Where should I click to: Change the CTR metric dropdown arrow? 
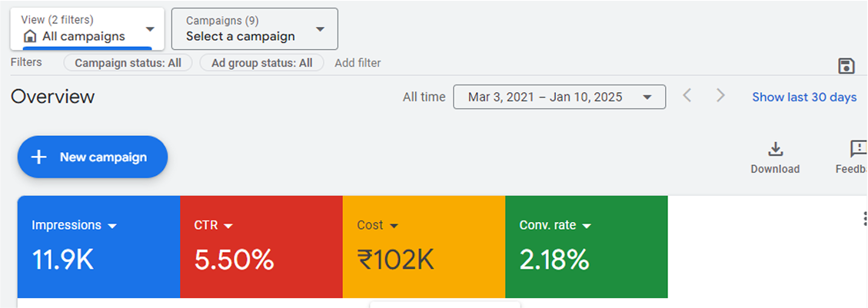228,226
